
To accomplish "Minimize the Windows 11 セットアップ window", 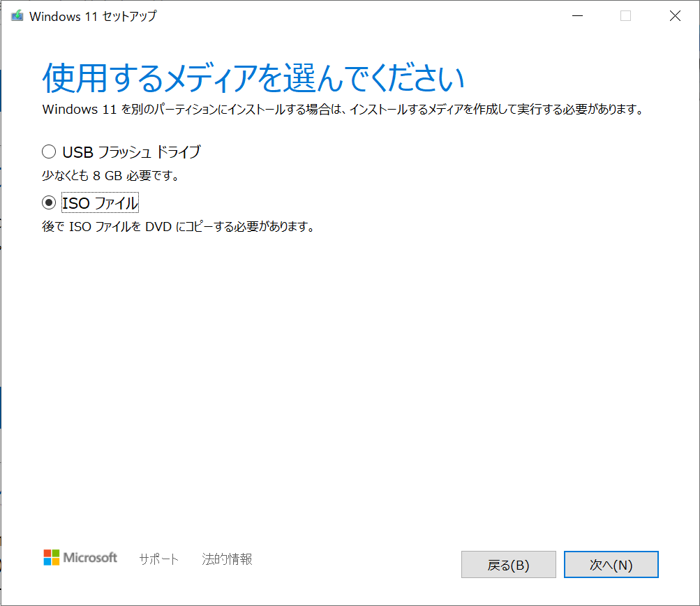I will (x=578, y=16).
